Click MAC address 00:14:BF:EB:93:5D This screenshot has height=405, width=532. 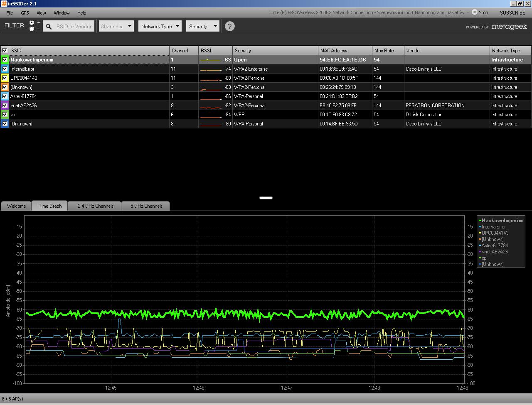339,124
